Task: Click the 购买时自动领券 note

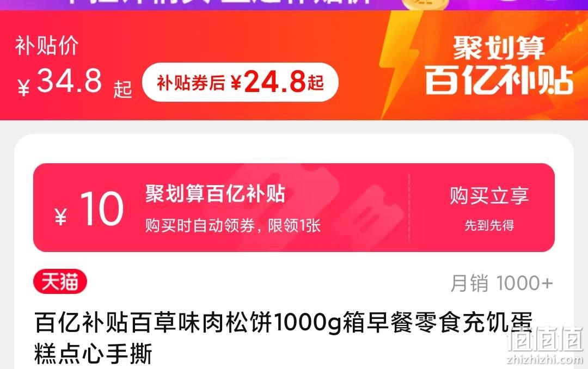Action: point(233,225)
